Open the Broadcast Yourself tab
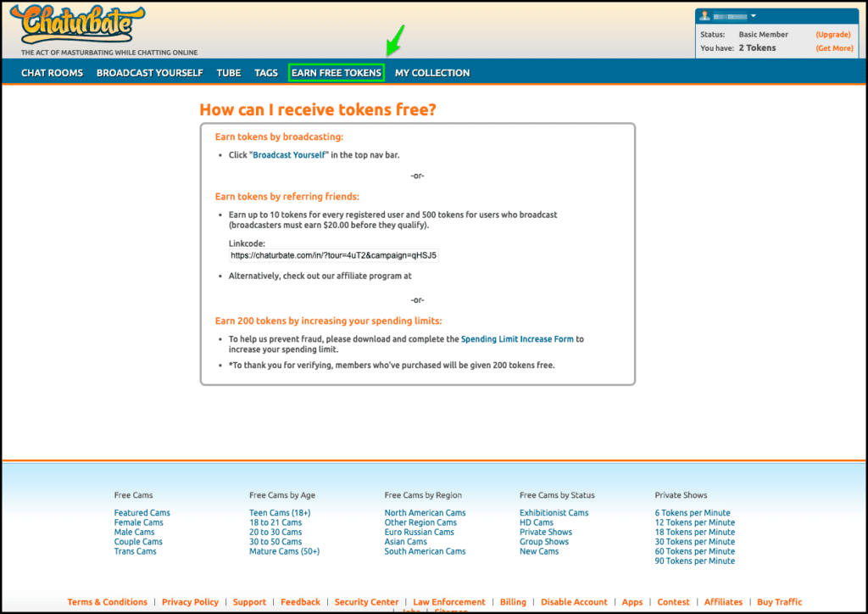Image resolution: width=868 pixels, height=614 pixels. [x=149, y=73]
